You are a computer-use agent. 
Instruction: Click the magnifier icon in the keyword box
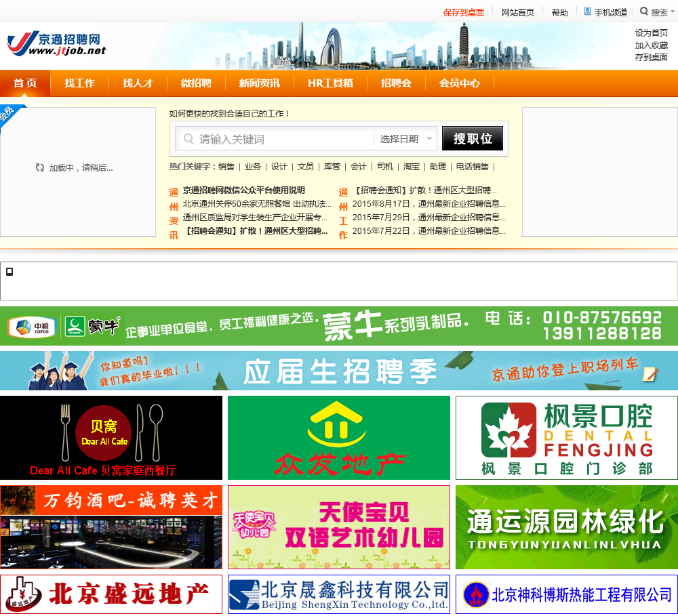(x=188, y=139)
